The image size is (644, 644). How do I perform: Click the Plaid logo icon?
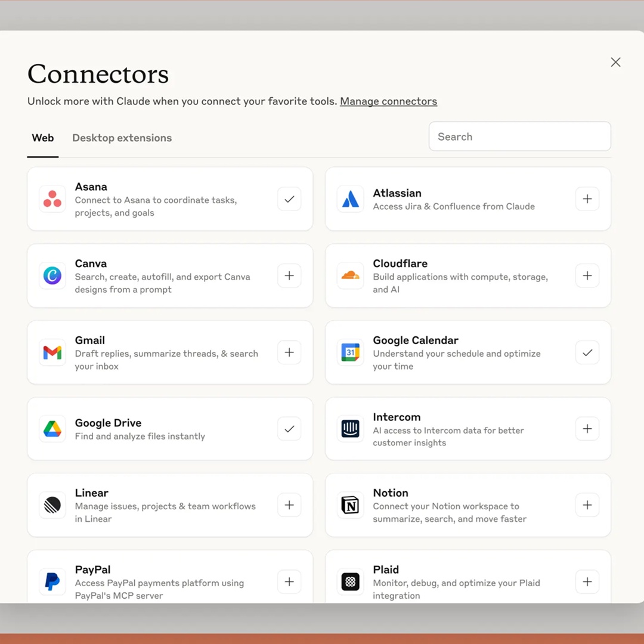[x=351, y=581]
